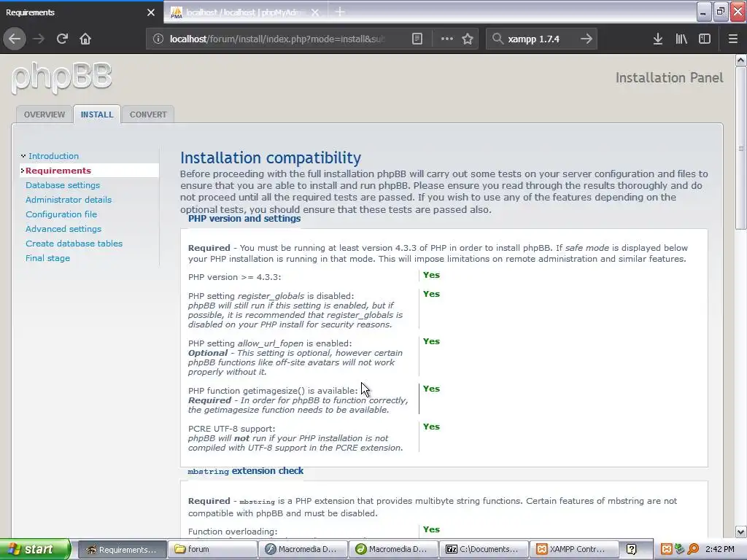Open downloads arrow icon
Viewport: 747px width, 560px height.
(658, 39)
